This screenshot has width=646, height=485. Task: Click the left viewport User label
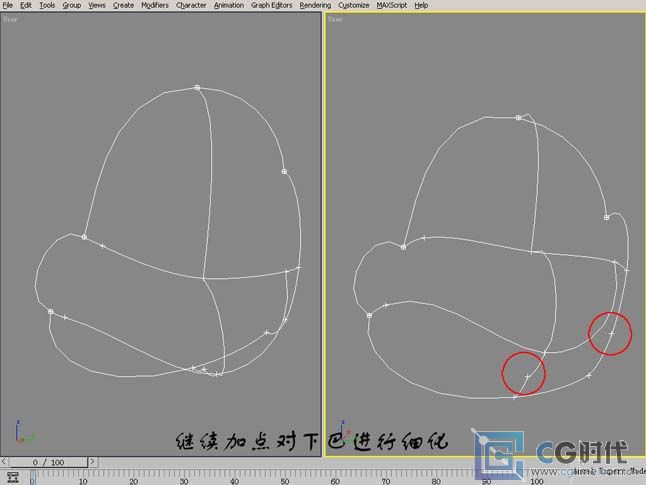pos(11,18)
